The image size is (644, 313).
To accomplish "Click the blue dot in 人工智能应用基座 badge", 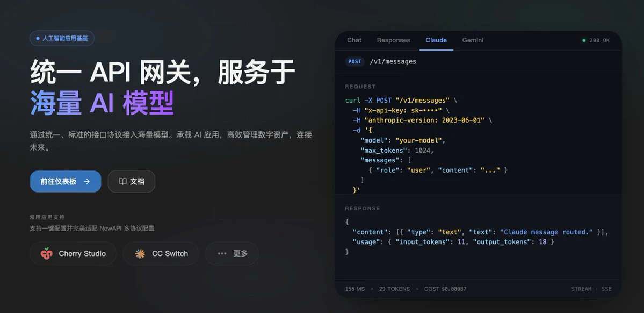I will [38, 38].
